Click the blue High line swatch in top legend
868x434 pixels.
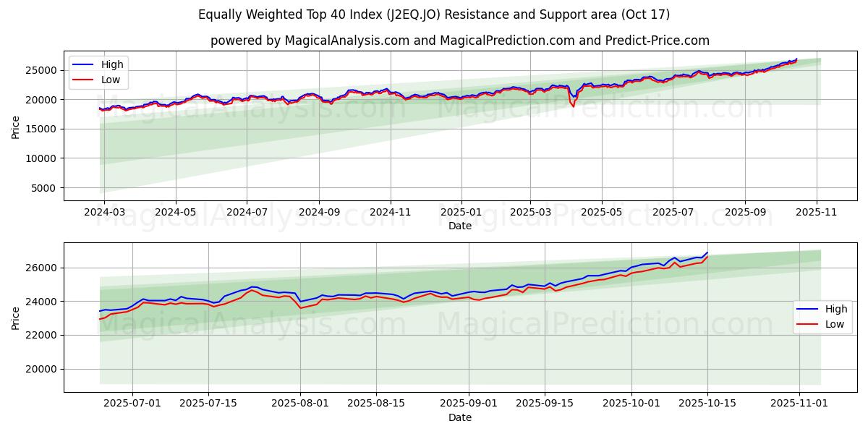(84, 64)
